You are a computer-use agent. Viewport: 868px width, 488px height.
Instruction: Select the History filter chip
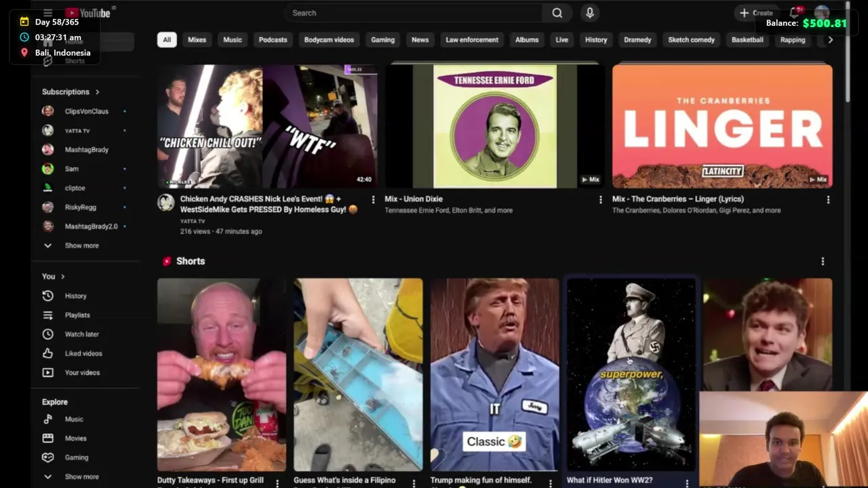coord(596,39)
